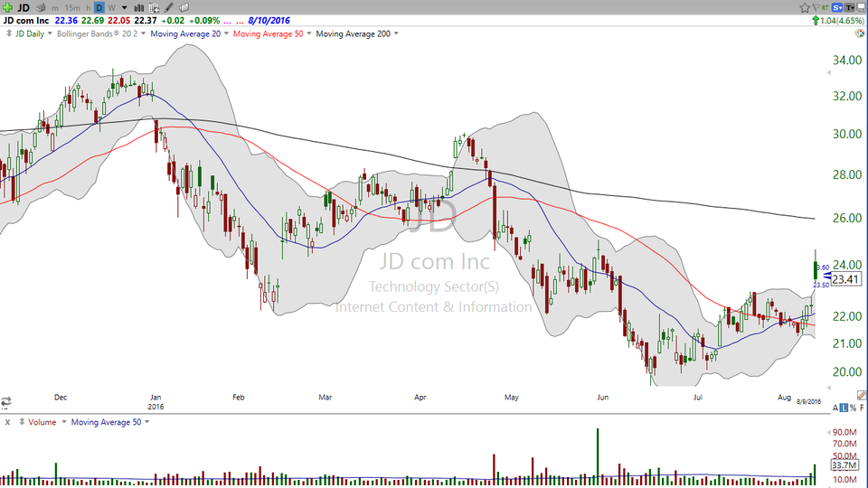
Task: Click the pencil edit icon above scale options
Action: (x=862, y=395)
